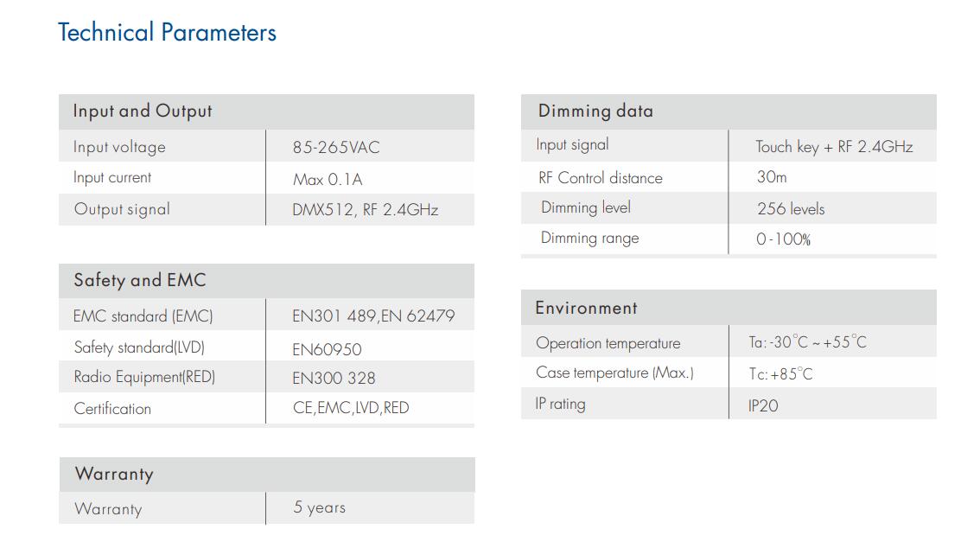
Task: Select the Safety standard(LVD) row label
Action: pyautogui.click(x=139, y=347)
